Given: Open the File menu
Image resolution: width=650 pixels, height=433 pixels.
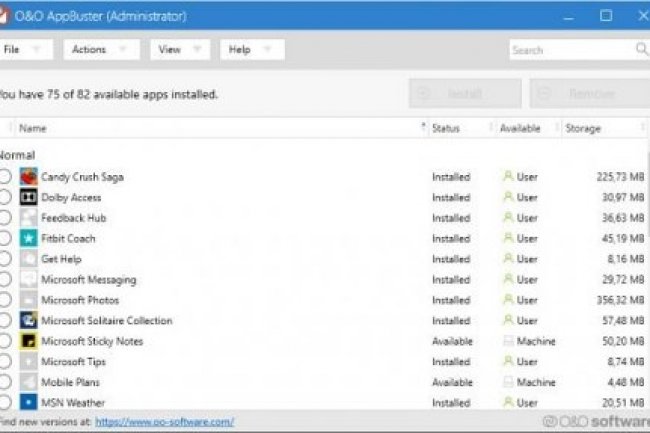Looking at the screenshot, I should tap(23, 49).
